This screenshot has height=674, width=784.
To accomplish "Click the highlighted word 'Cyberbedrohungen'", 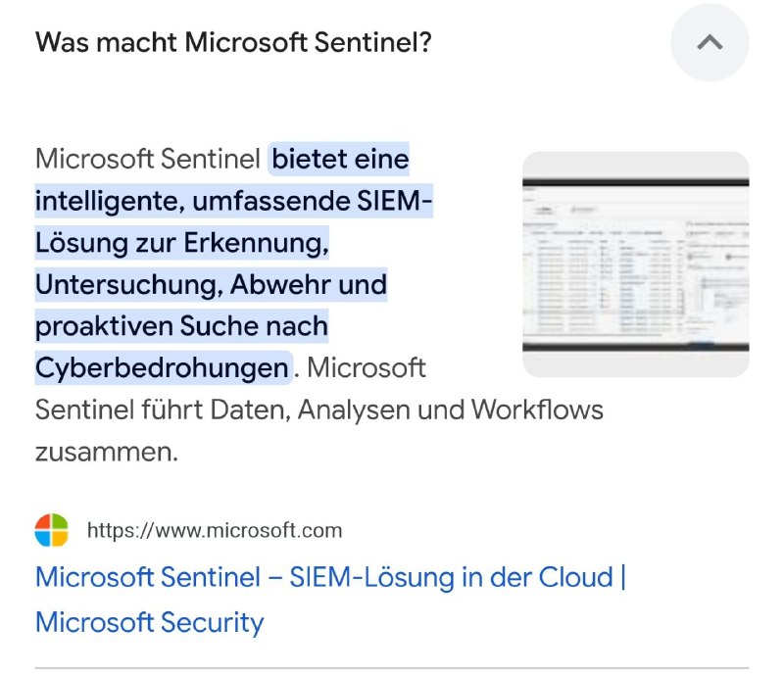I will coord(163,368).
